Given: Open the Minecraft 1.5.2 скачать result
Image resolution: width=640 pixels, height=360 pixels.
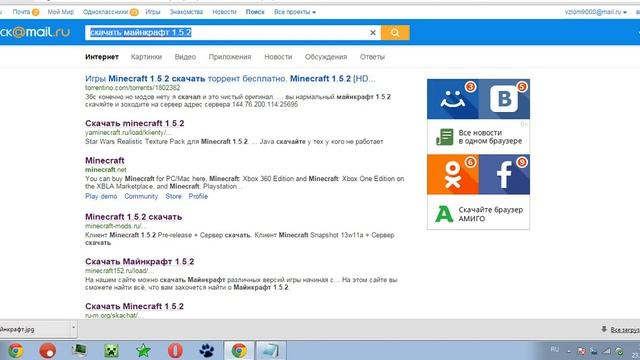Looking at the screenshot, I should point(133,217).
